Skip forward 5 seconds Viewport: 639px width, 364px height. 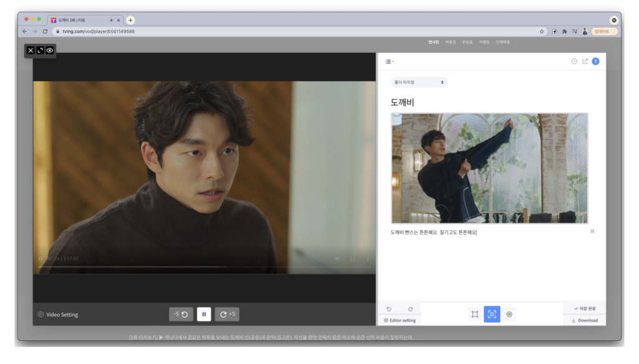pyautogui.click(x=227, y=314)
